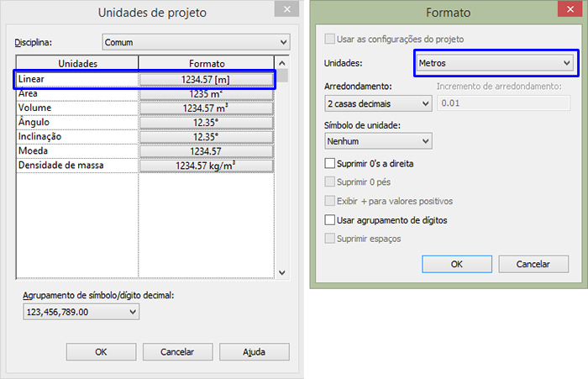Toggle Suprimir espaços checkbox
Image resolution: width=588 pixels, height=379 pixels.
click(330, 238)
